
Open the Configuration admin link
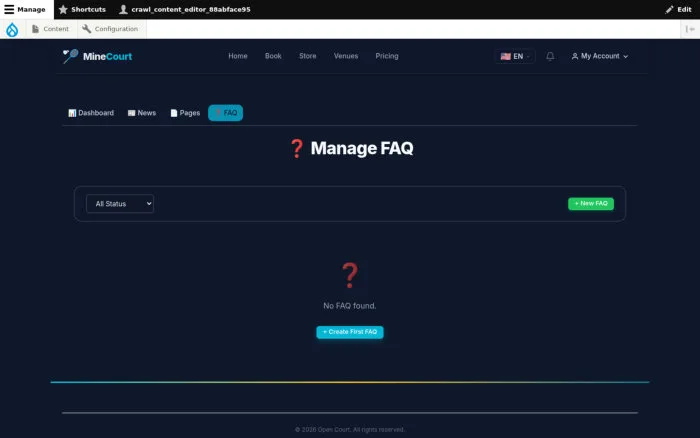pyautogui.click(x=110, y=29)
